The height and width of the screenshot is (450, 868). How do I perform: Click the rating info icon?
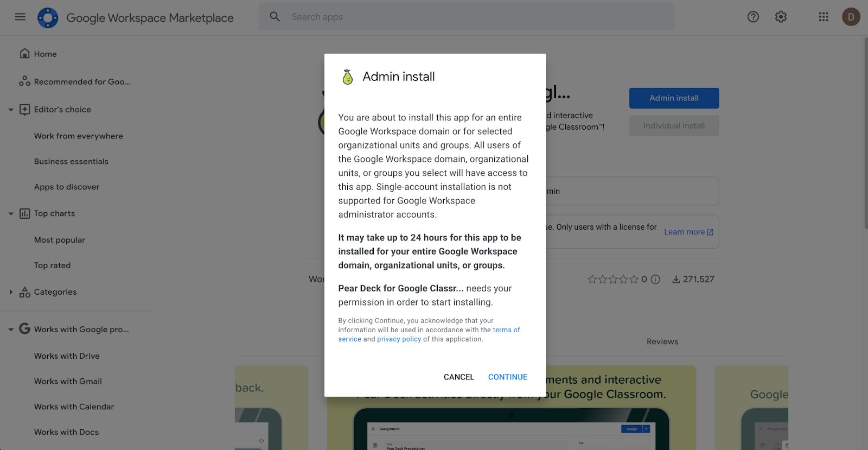click(655, 280)
